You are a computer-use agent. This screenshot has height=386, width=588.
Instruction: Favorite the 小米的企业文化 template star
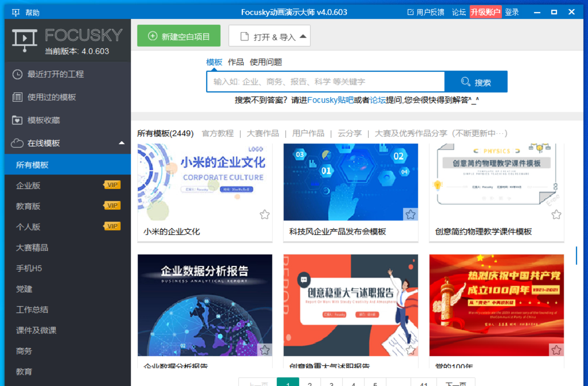click(265, 214)
